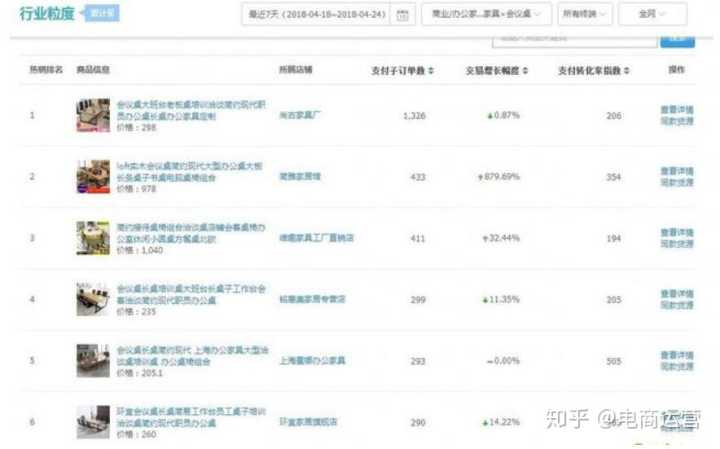Open product title link priced 205.1

[192, 356]
